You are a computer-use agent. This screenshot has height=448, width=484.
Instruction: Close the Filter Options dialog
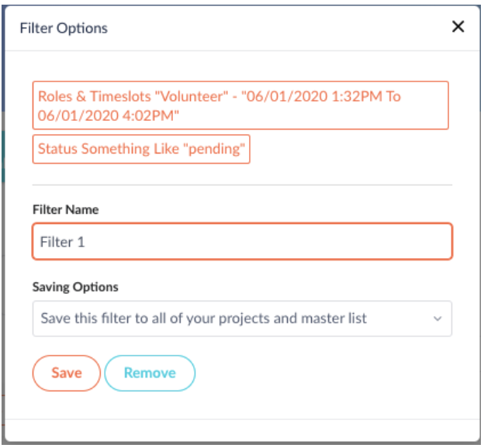click(458, 27)
